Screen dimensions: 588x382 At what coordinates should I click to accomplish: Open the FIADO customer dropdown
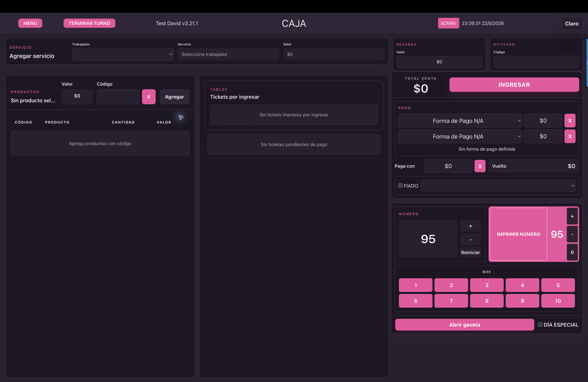[x=498, y=186]
